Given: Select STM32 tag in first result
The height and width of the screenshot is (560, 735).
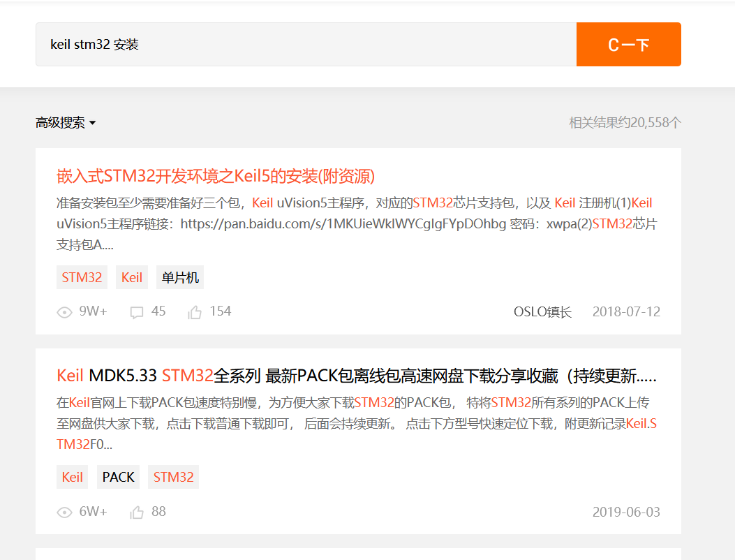Looking at the screenshot, I should (x=82, y=278).
